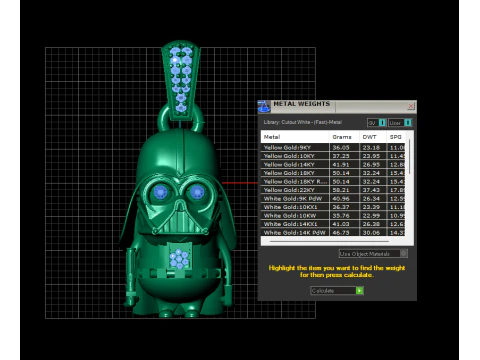The image size is (480, 360).
Task: Click the 58.21 grams value
Action: [341, 190]
